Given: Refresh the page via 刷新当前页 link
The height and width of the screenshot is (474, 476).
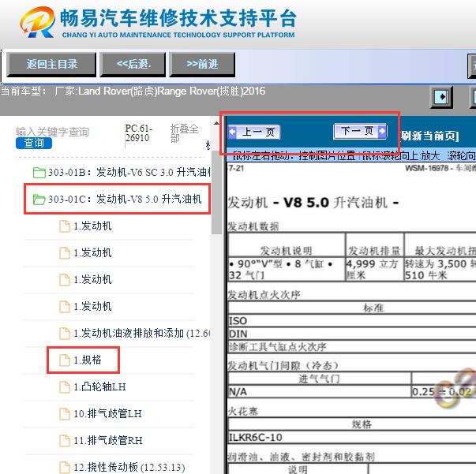Looking at the screenshot, I should click(429, 136).
